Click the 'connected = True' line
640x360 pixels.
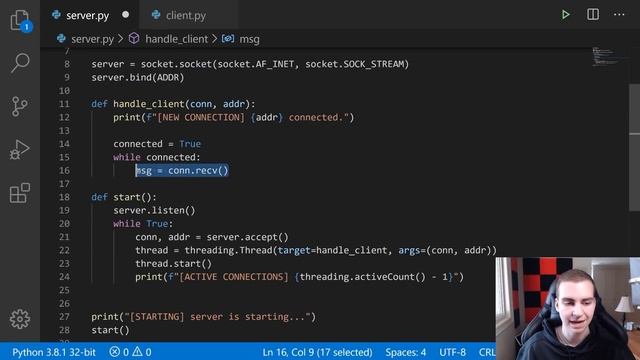157,144
